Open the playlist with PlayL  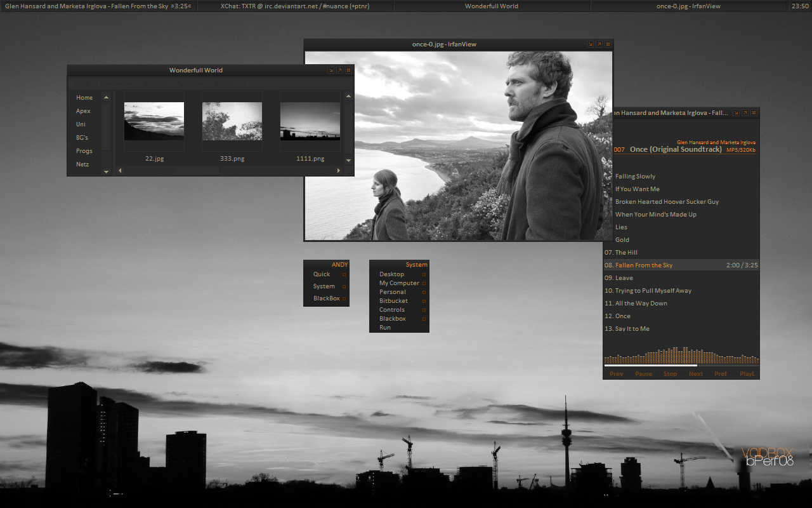(x=747, y=374)
